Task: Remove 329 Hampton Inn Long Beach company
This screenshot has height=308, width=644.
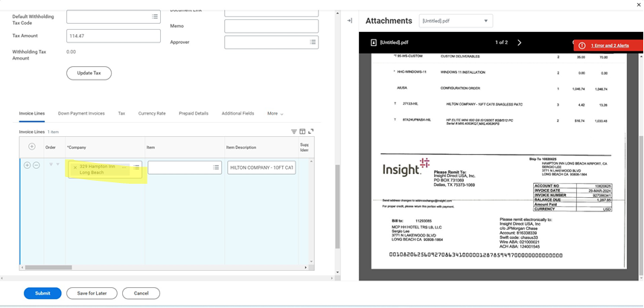Action: coord(74,167)
